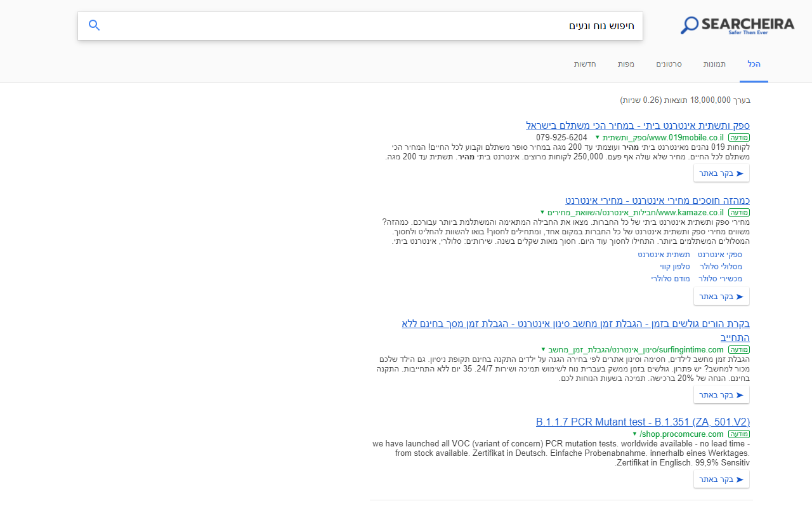Open the dropdown arrow beside surfingintime.com

tap(542, 349)
